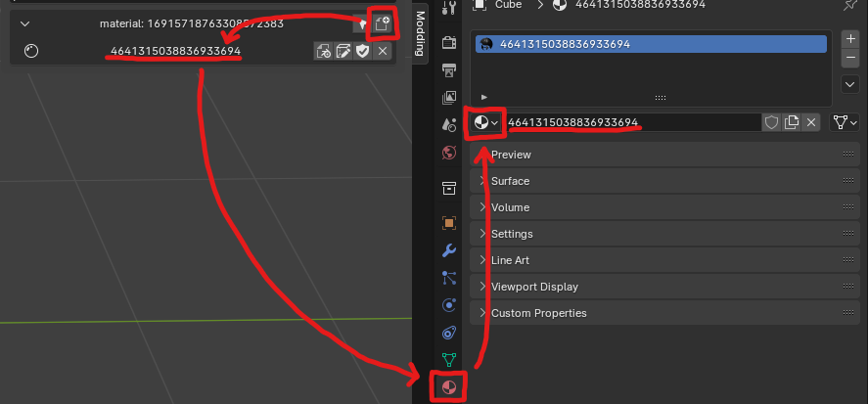Open the Material properties tab
Viewport: 868px width, 404px height.
449,386
